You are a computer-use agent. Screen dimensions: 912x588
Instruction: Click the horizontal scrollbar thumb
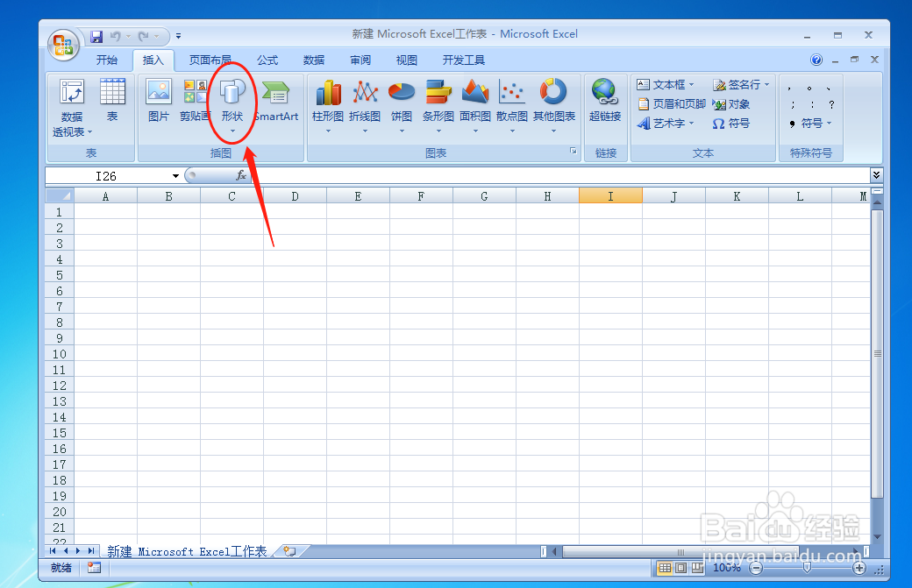coord(680,551)
